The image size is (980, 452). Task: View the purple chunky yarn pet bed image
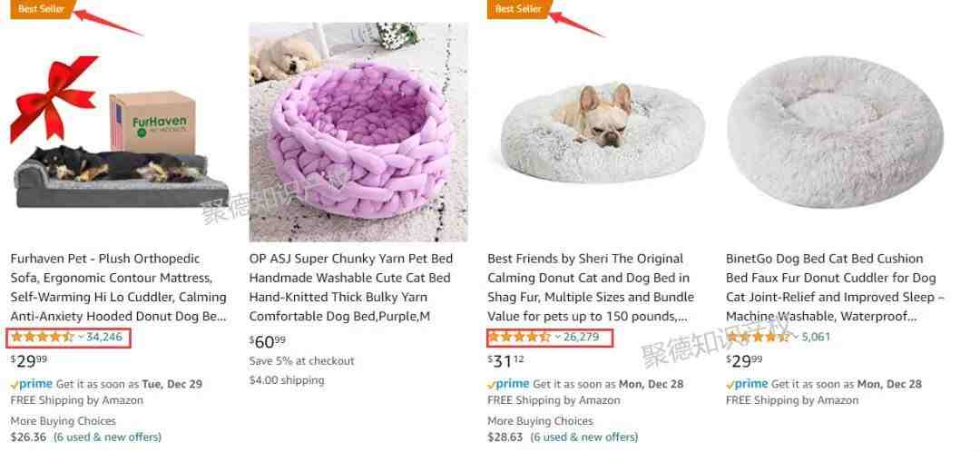(x=358, y=132)
